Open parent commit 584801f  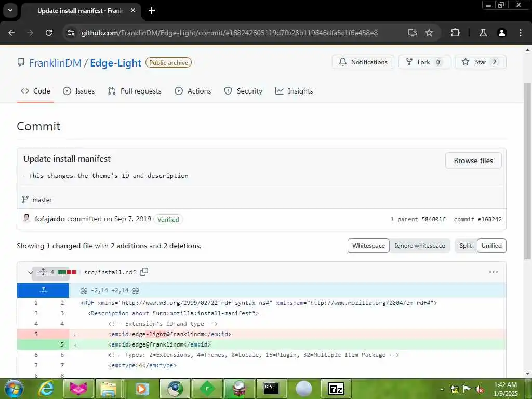433,219
